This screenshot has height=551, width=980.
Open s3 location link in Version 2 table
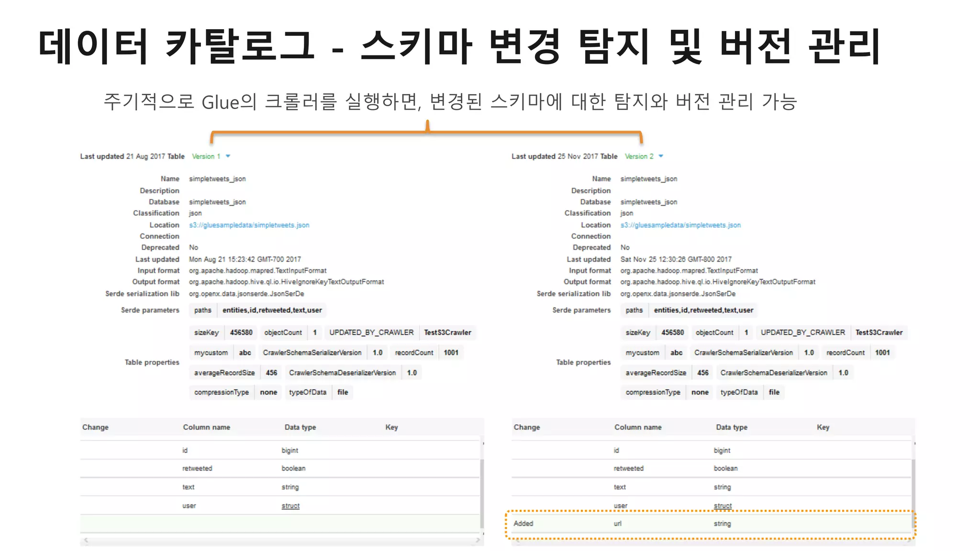[680, 225]
